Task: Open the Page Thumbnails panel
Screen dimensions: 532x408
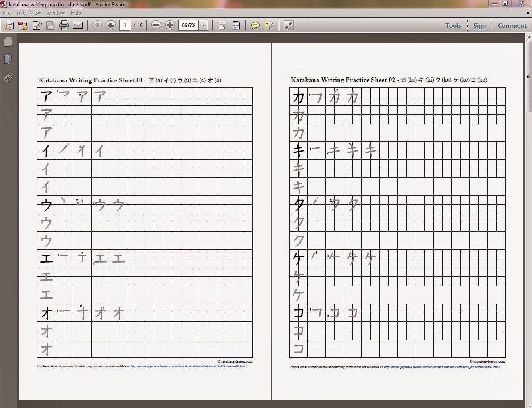Action: tap(8, 42)
